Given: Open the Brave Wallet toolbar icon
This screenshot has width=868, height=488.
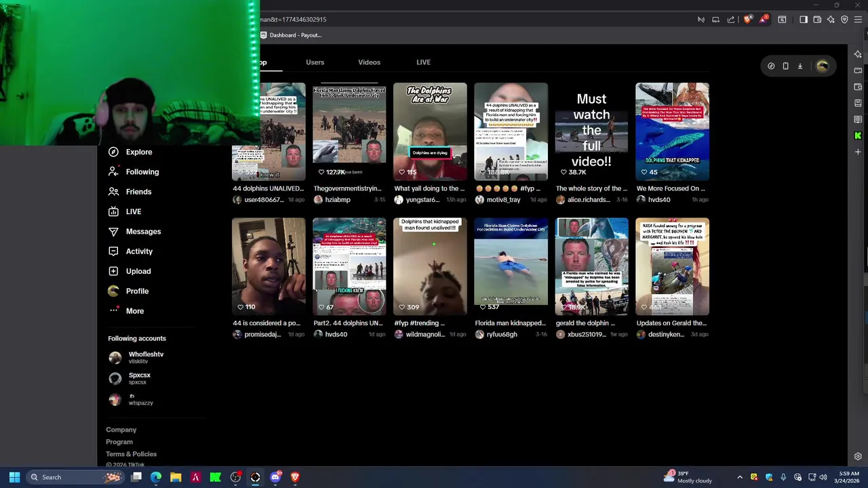Looking at the screenshot, I should coord(817,20).
